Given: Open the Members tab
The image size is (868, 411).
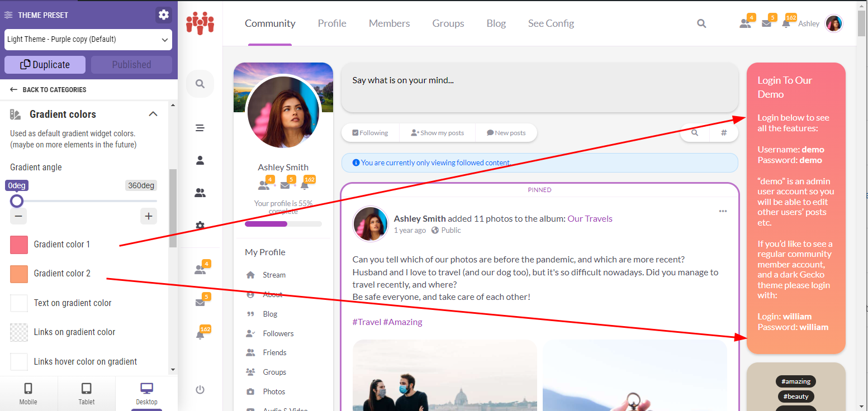Looking at the screenshot, I should pyautogui.click(x=390, y=23).
